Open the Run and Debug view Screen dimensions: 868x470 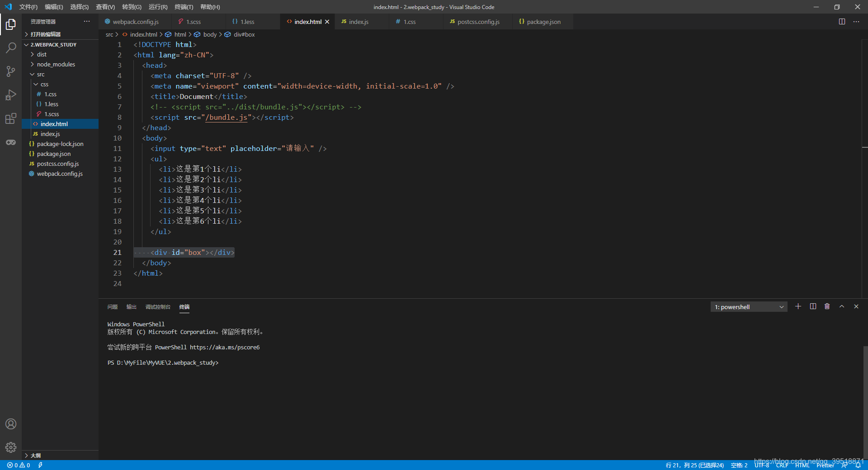coord(11,95)
